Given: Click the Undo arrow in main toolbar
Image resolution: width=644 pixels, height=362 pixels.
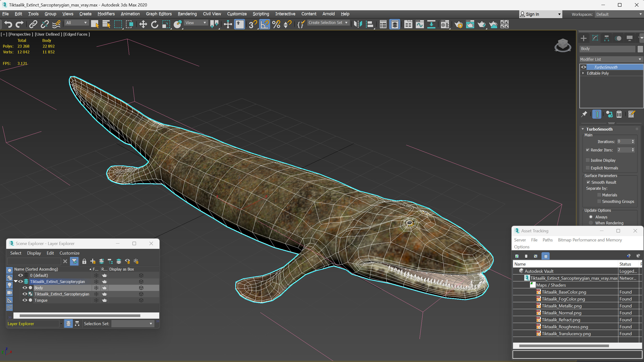Looking at the screenshot, I should (x=8, y=24).
